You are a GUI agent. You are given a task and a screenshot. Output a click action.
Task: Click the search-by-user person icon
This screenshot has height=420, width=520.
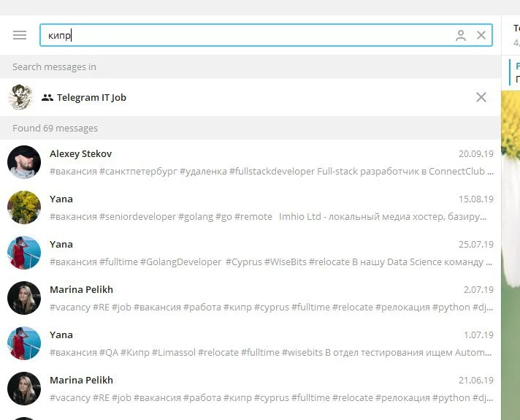click(x=460, y=35)
